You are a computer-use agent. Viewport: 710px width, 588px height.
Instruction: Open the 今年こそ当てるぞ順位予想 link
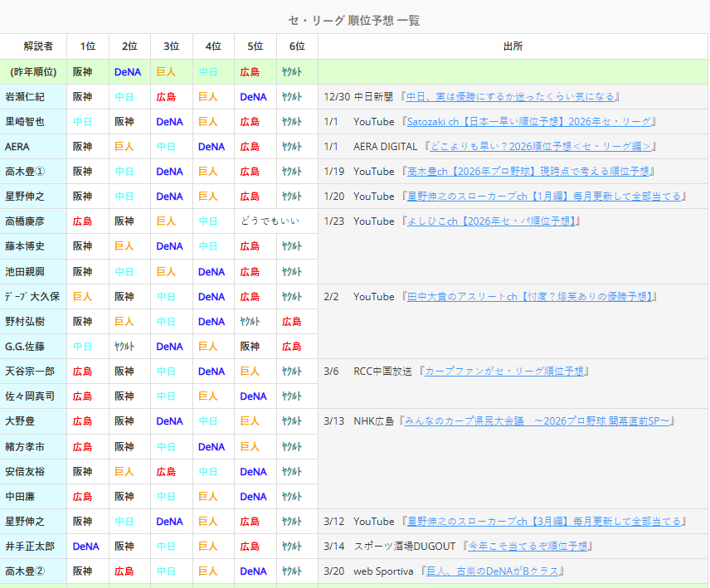(528, 547)
